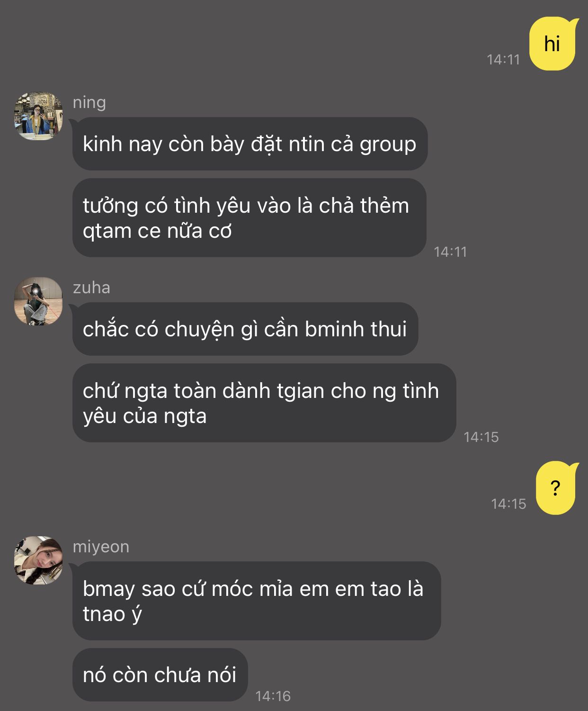The width and height of the screenshot is (588, 711).
Task: Select message starting 'bmay sao cứ móc mỉa'
Action: click(x=256, y=601)
